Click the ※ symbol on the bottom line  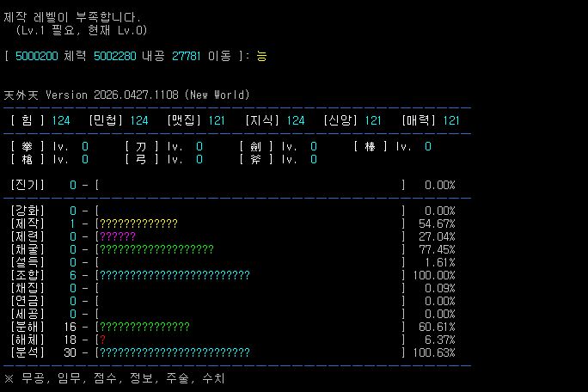(9, 378)
